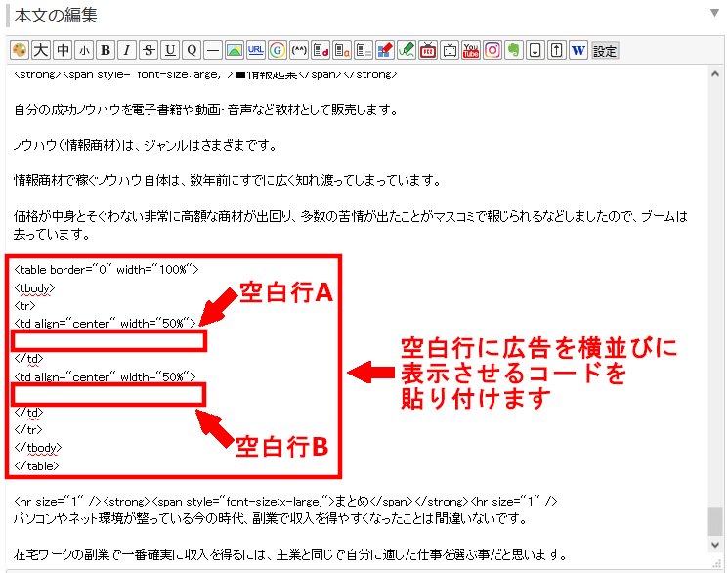Toggle italic formatting

127,50
